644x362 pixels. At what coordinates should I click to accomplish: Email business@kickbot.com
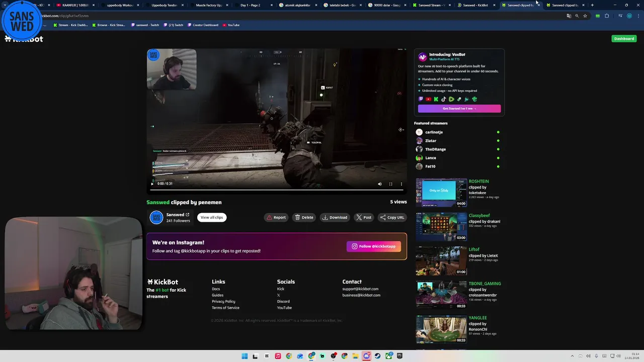click(x=361, y=295)
